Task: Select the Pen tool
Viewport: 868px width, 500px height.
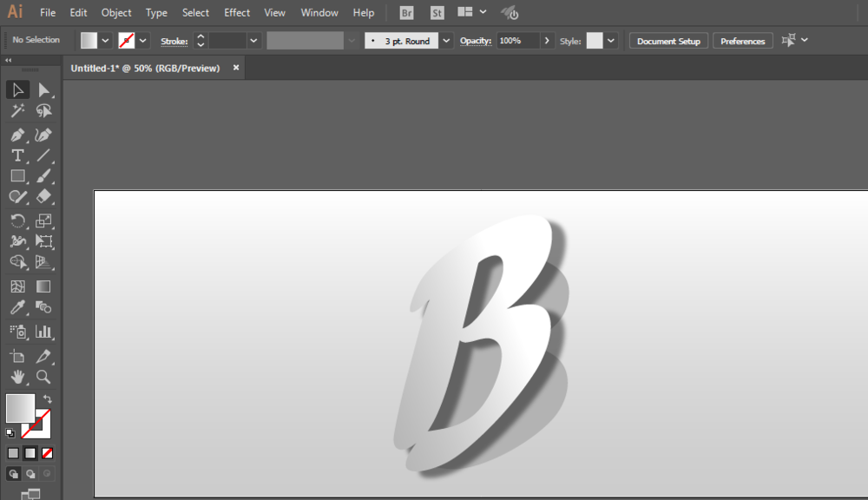Action: [x=17, y=135]
